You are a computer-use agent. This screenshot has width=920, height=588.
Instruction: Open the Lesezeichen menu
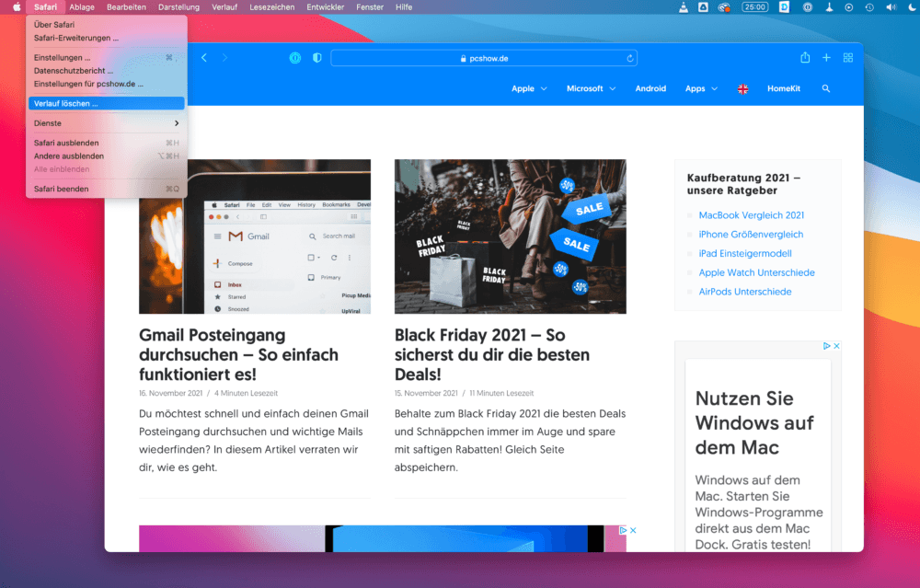(x=272, y=7)
